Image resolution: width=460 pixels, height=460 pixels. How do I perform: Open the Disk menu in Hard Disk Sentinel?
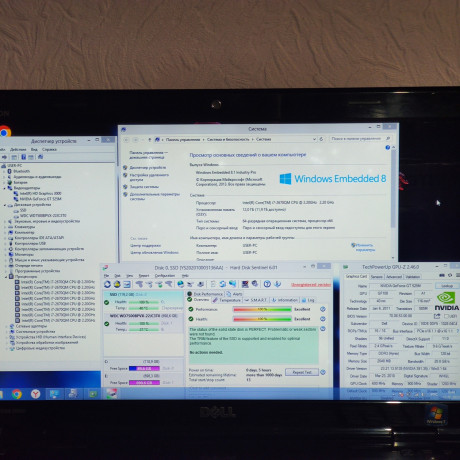(x=117, y=276)
